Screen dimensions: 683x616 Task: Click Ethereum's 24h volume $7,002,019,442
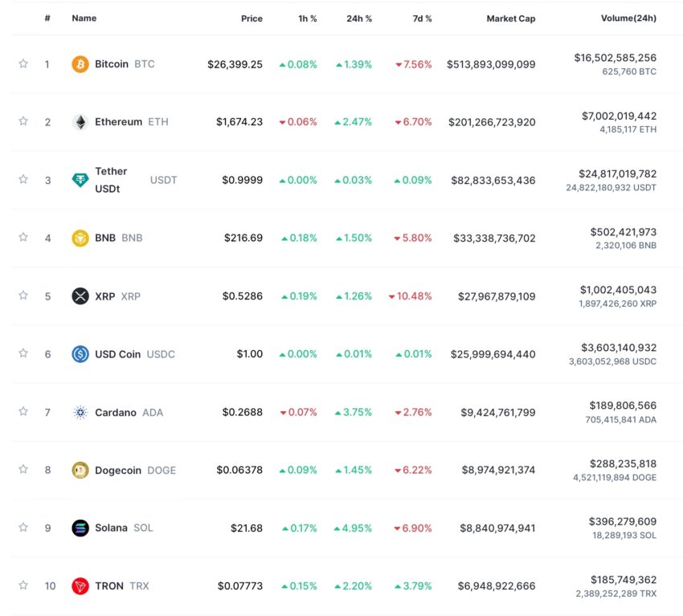pyautogui.click(x=619, y=116)
